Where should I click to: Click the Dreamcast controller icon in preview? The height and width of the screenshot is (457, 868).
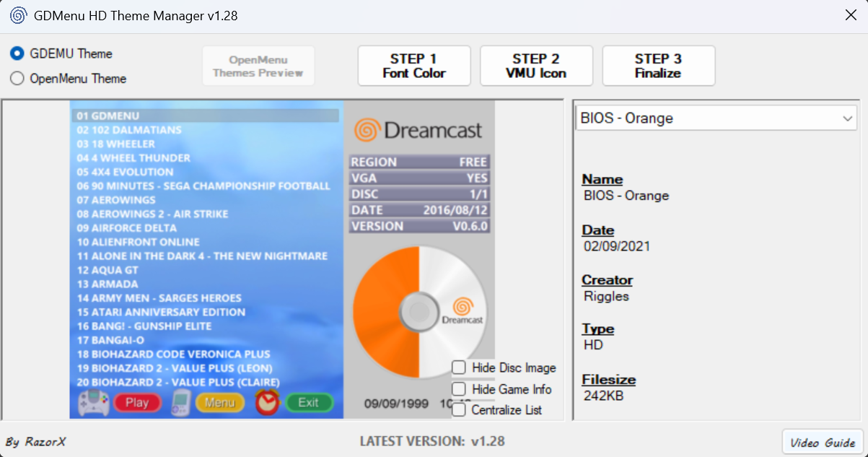point(94,403)
